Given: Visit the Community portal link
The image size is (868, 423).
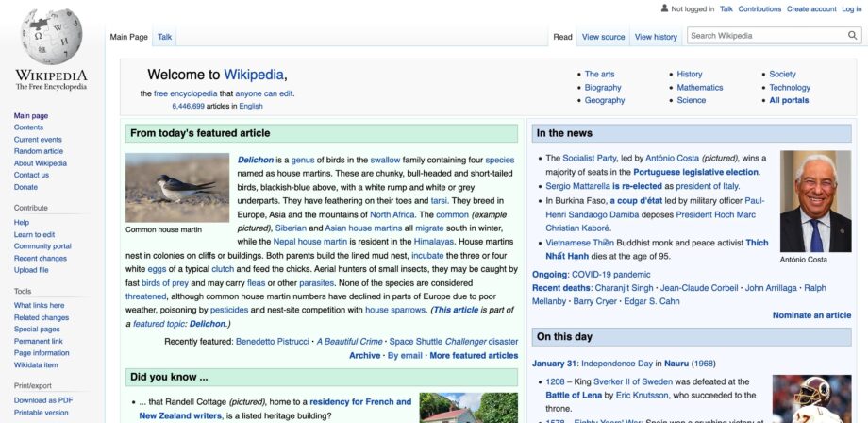Looking at the screenshot, I should pos(42,246).
